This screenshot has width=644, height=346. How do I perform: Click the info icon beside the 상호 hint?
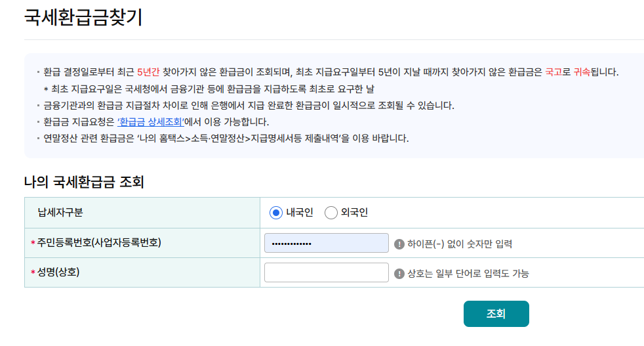coord(399,274)
